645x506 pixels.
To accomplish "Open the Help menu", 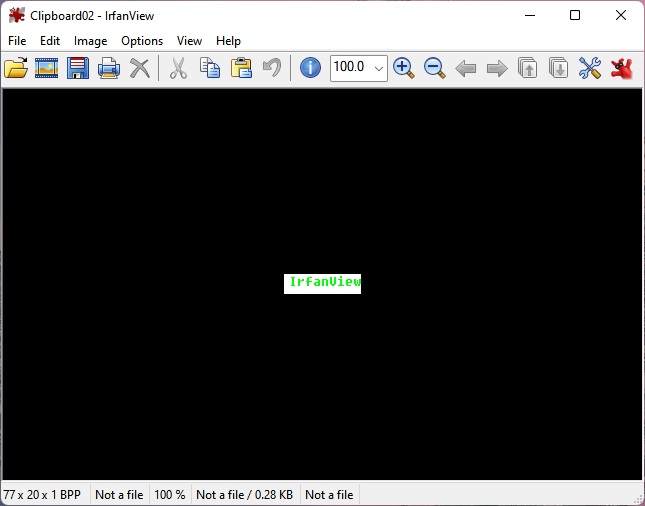I will (x=228, y=41).
